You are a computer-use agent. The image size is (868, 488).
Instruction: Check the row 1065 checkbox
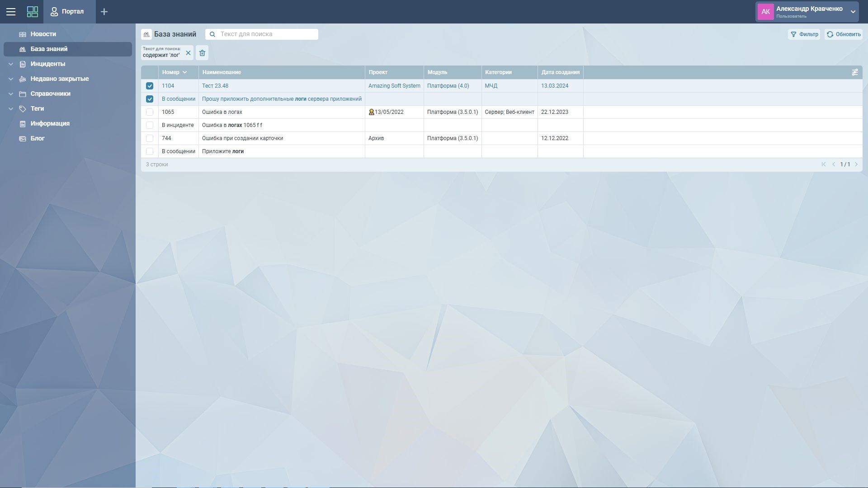[150, 112]
